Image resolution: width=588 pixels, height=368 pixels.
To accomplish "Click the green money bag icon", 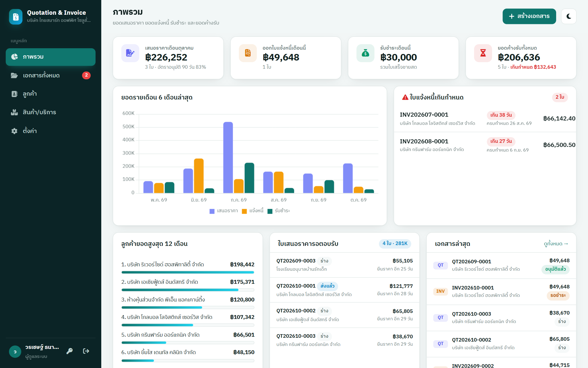I will [365, 53].
